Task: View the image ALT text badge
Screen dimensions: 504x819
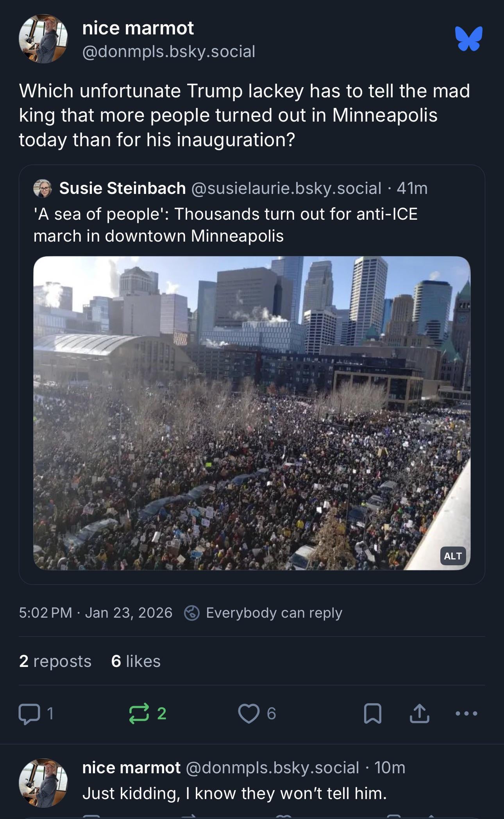Action: (x=453, y=556)
